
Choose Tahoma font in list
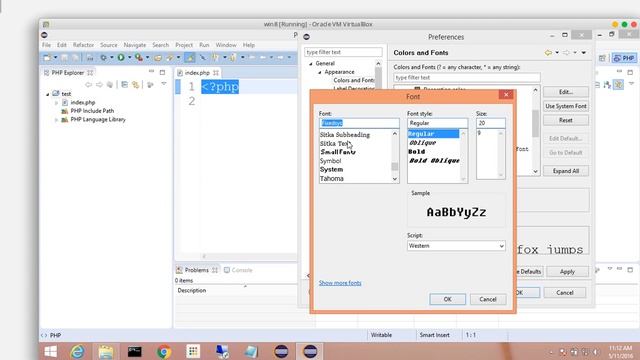coord(332,179)
